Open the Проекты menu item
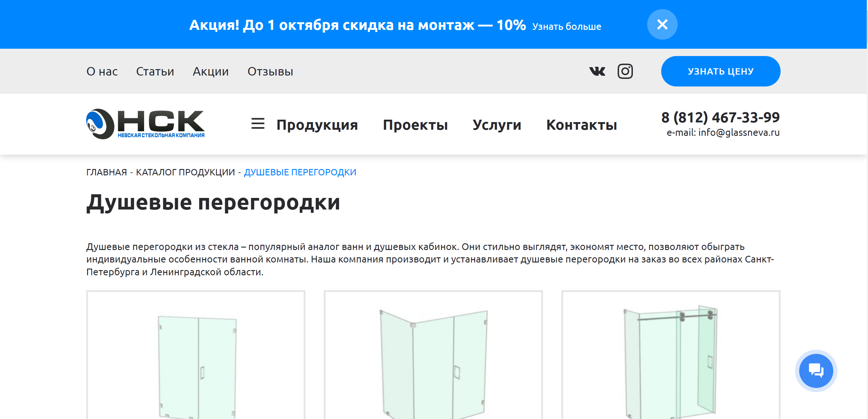The width and height of the screenshot is (868, 419). point(415,125)
